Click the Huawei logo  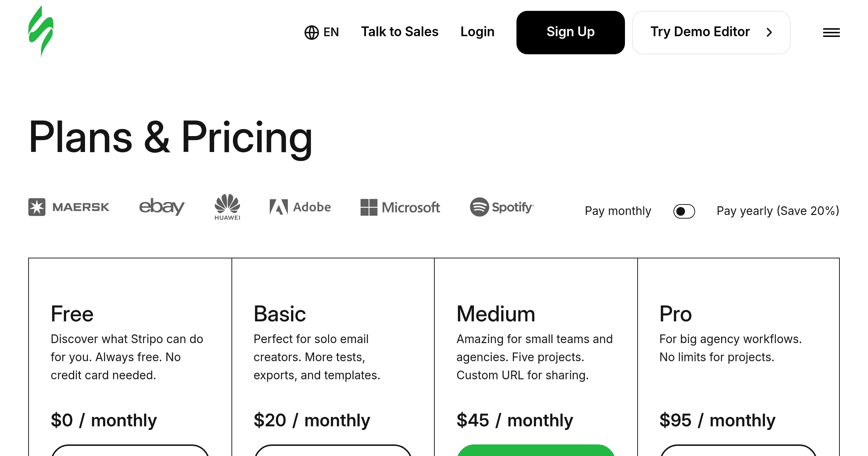pos(227,207)
